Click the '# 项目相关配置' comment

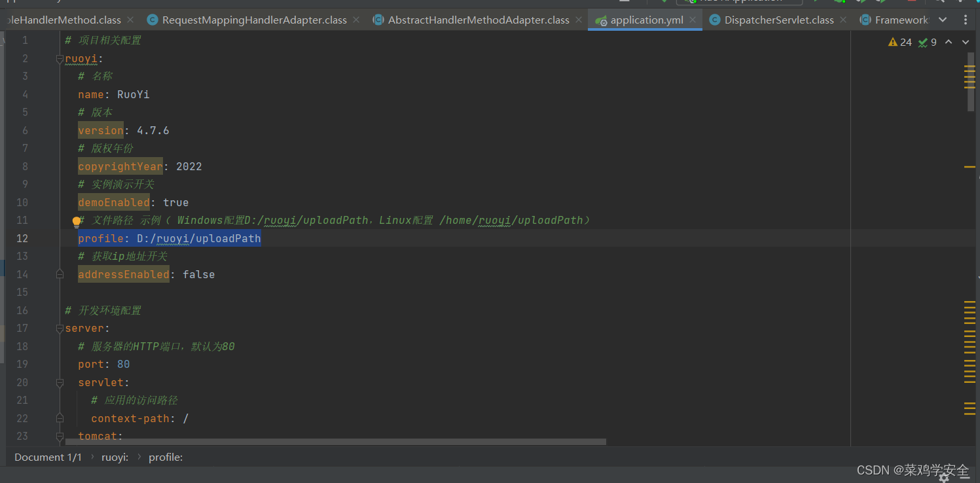click(103, 41)
